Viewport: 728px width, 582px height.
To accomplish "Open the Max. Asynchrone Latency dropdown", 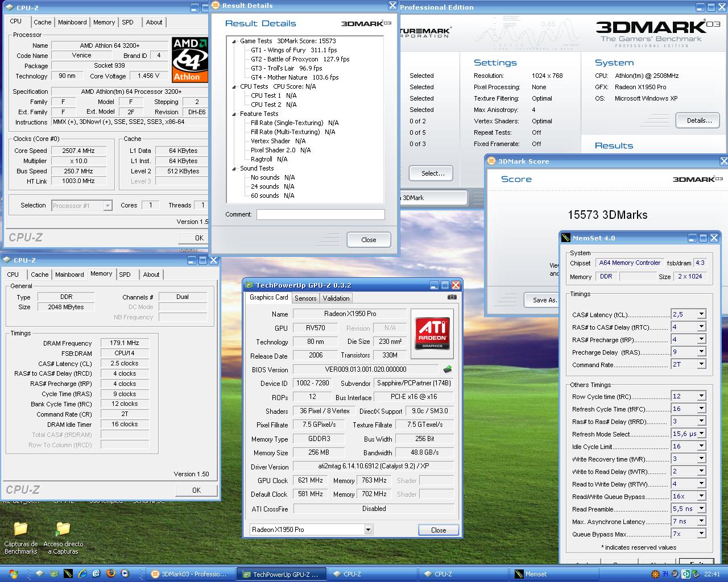I will click(701, 521).
